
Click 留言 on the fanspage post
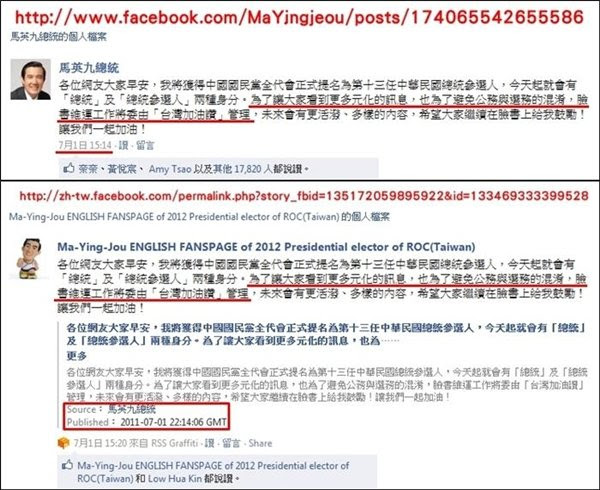pos(231,443)
